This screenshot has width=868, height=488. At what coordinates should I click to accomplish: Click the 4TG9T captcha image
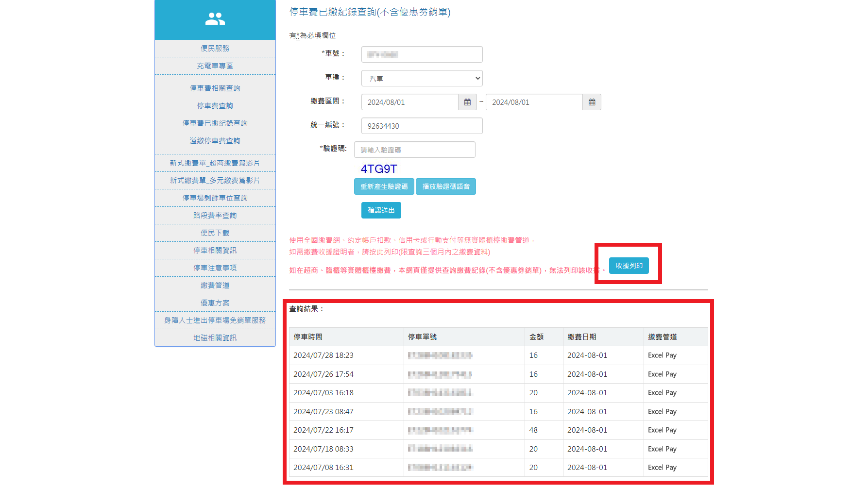[x=378, y=169]
